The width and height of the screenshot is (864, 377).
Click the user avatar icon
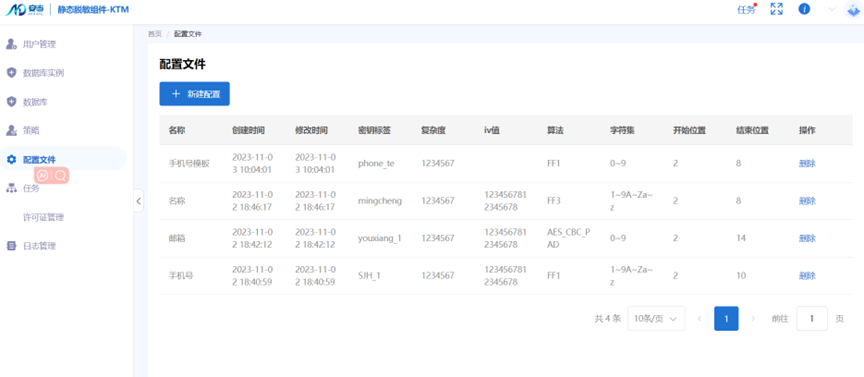pyautogui.click(x=853, y=9)
